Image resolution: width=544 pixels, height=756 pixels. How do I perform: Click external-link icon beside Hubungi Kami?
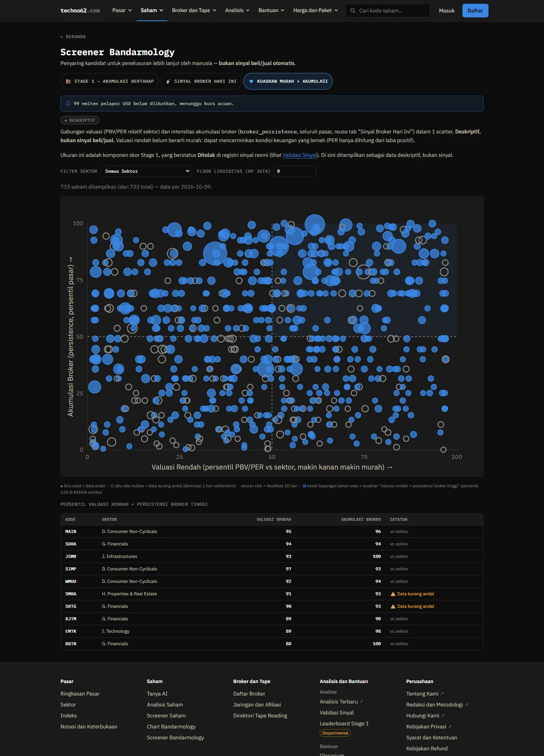pos(443,716)
